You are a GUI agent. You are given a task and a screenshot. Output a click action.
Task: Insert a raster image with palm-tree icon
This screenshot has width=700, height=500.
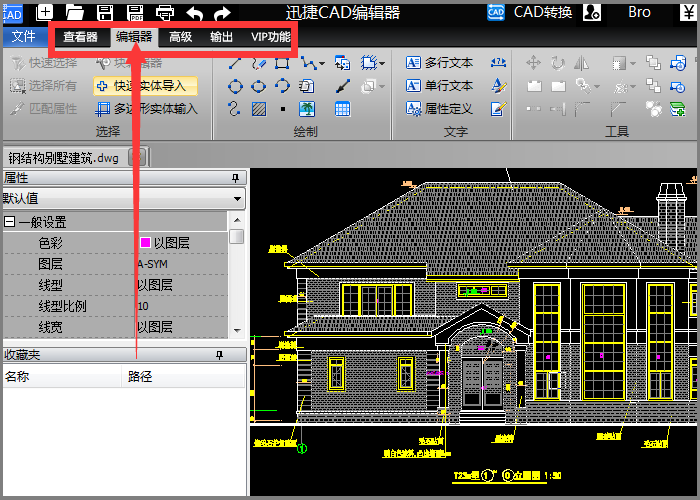coord(307,109)
